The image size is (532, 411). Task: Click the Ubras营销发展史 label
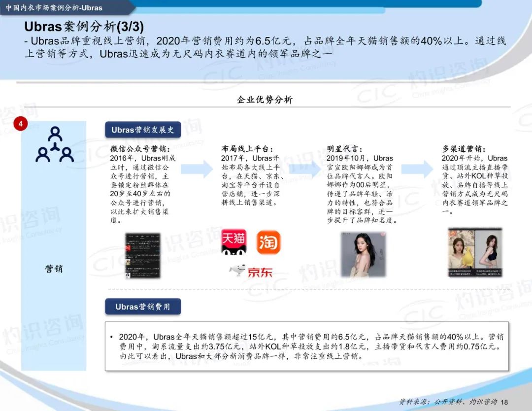point(142,130)
